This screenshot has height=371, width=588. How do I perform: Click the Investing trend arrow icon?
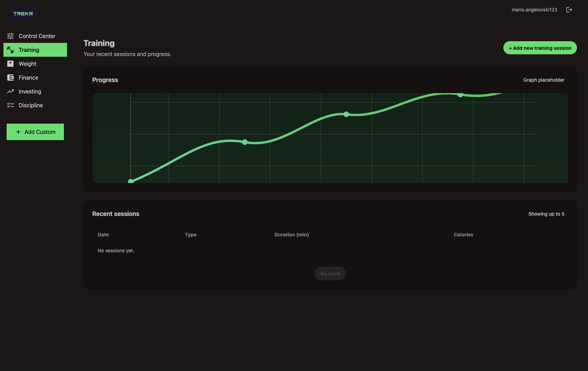(x=10, y=91)
